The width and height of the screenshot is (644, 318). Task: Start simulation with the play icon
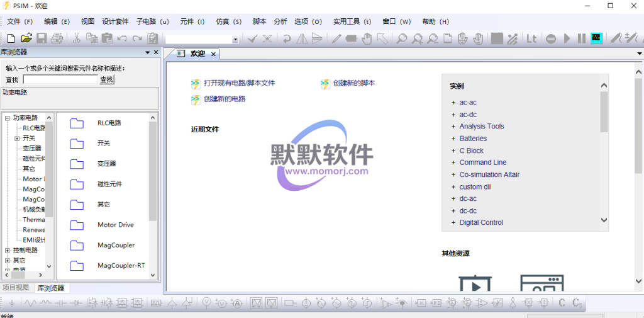point(567,38)
